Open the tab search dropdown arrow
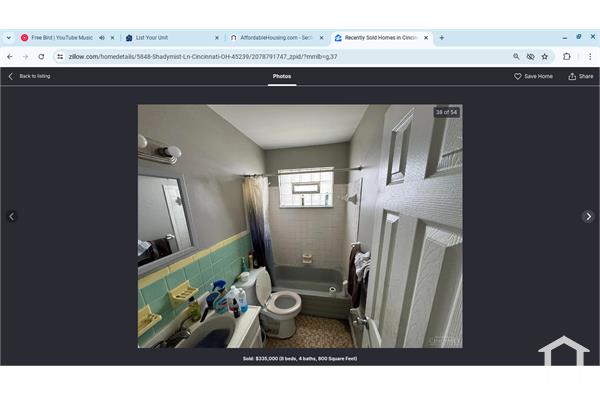 8,38
